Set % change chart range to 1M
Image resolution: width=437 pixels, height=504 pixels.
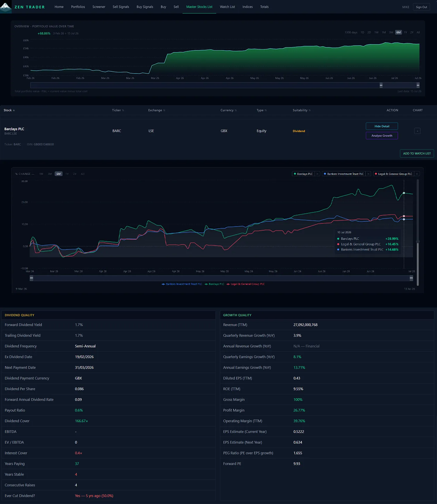41,174
